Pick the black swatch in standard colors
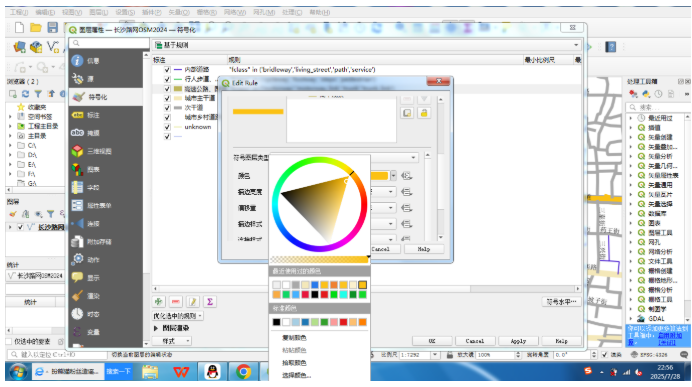The width and height of the screenshot is (692, 387). pyautogui.click(x=276, y=322)
